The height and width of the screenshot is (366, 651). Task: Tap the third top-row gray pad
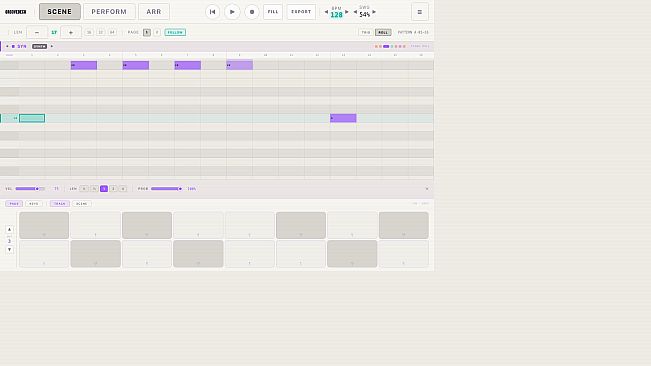(x=147, y=225)
